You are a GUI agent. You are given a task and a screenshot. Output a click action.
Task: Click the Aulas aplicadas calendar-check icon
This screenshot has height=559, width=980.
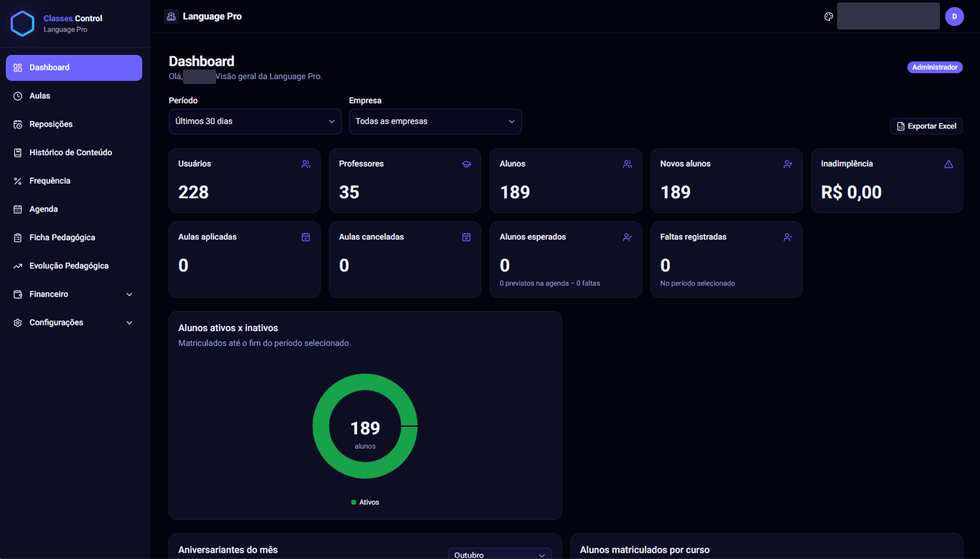click(x=306, y=238)
